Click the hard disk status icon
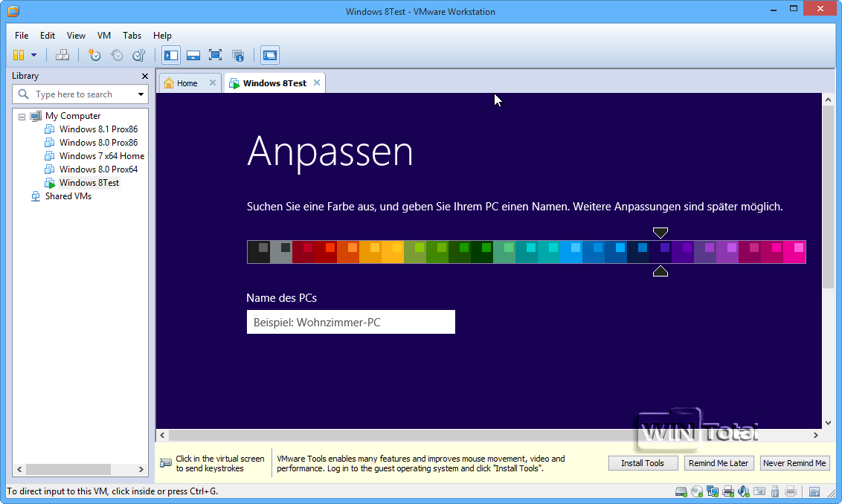The image size is (842, 504). point(681,491)
